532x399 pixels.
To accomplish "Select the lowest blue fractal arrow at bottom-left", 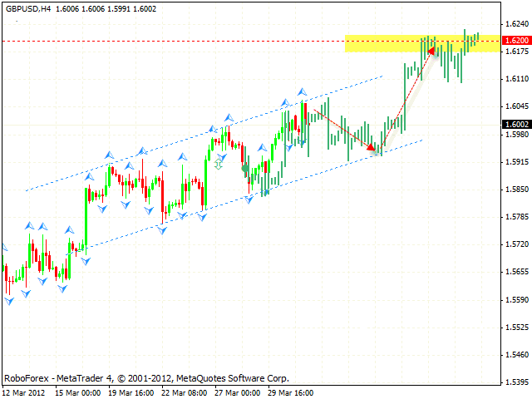I will click(9, 301).
